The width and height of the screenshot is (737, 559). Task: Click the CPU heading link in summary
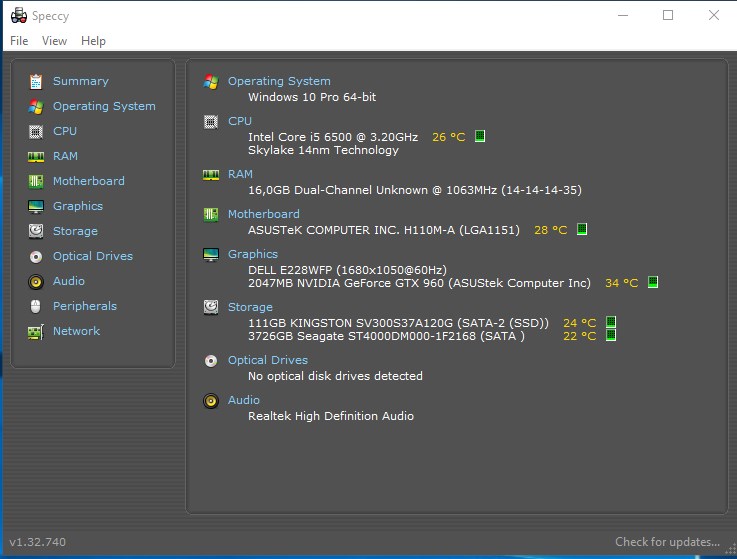click(x=240, y=121)
